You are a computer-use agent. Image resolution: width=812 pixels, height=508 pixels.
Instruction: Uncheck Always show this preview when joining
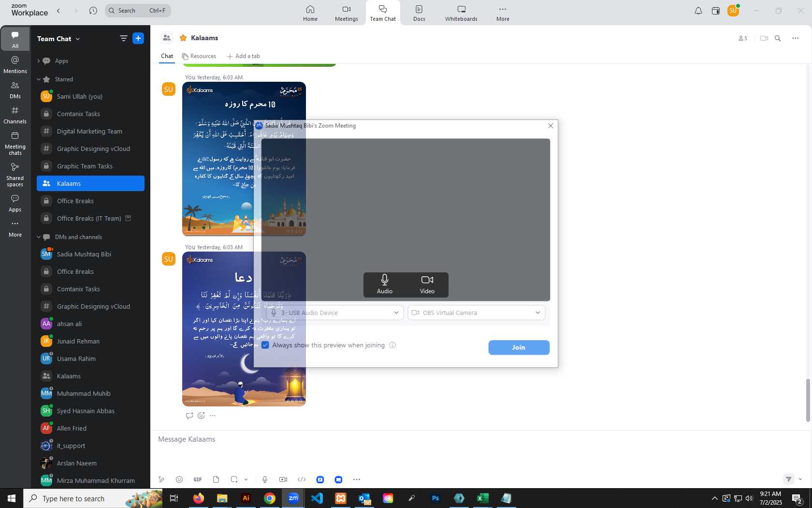[x=265, y=345]
